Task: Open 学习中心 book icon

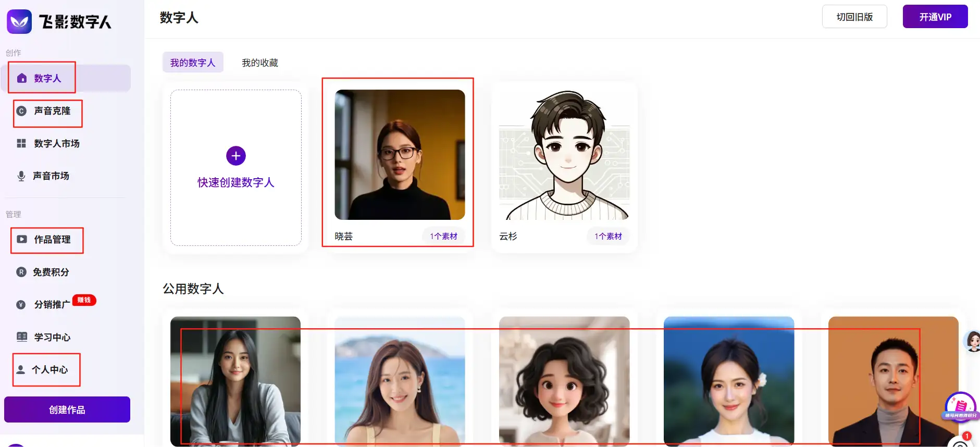Action: click(x=22, y=337)
